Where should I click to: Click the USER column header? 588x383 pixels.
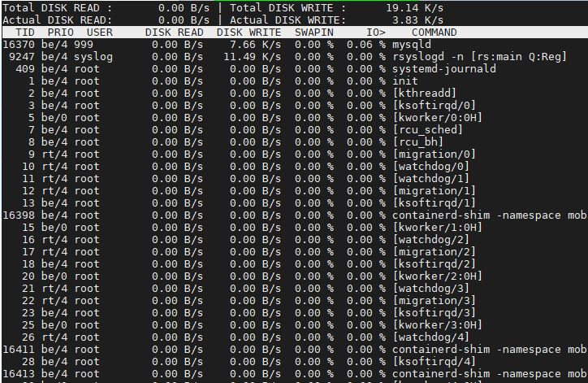[x=99, y=32]
